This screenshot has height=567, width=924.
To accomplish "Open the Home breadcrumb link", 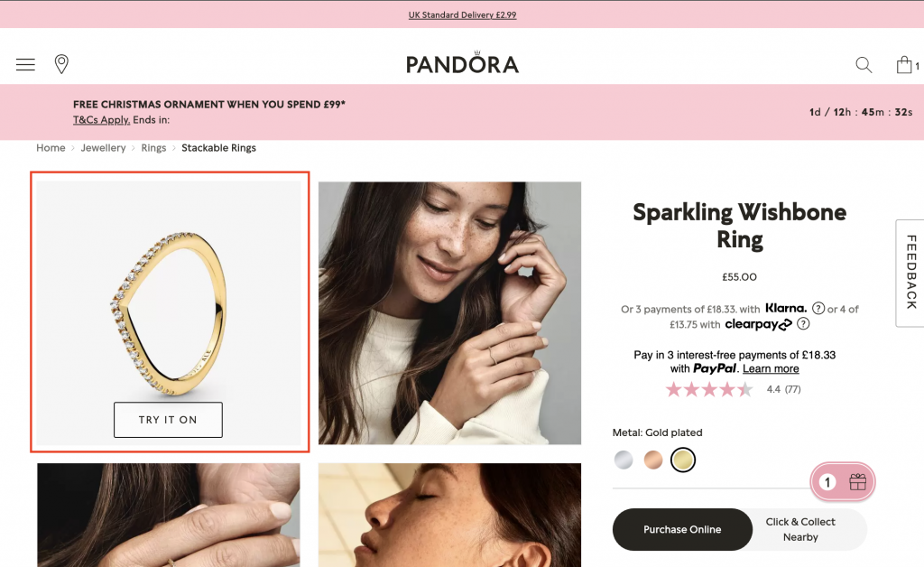I will [51, 147].
